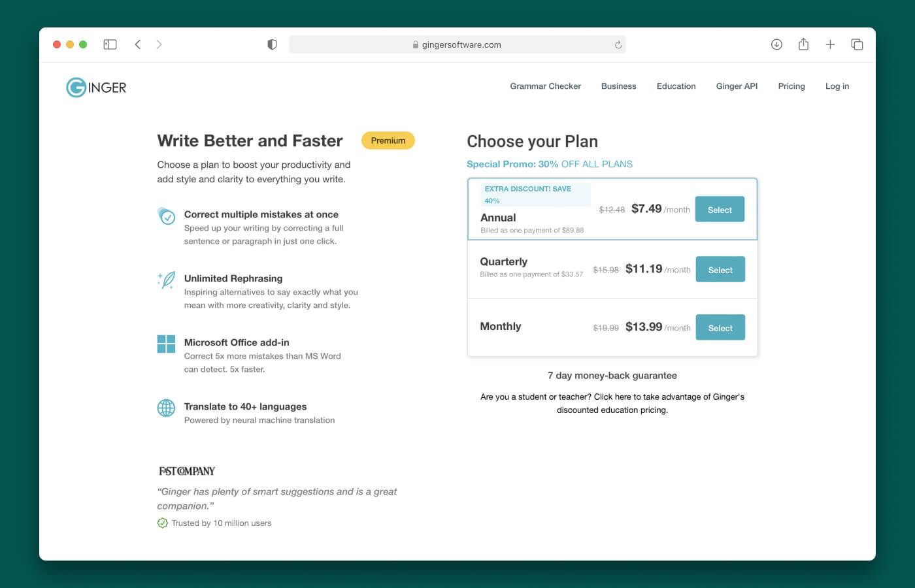915x588 pixels.
Task: Click the Trusted by 10 million users badge icon
Action: click(162, 523)
